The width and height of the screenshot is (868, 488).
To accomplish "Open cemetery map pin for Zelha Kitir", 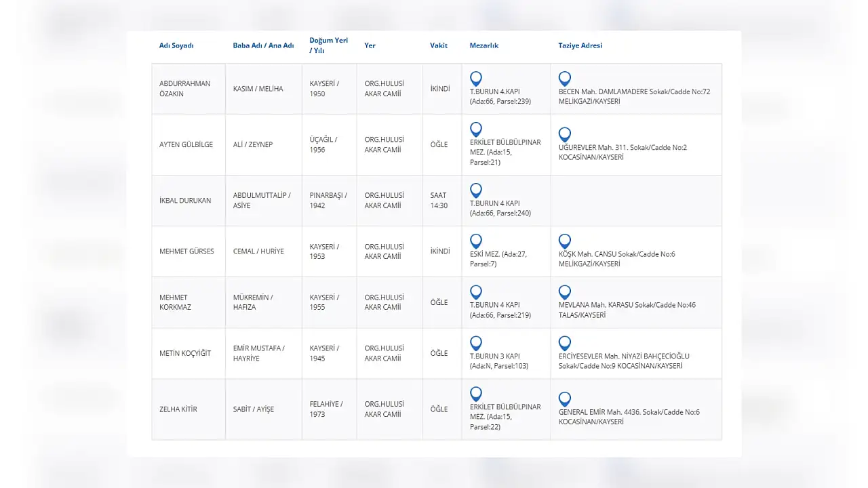I will pos(476,394).
